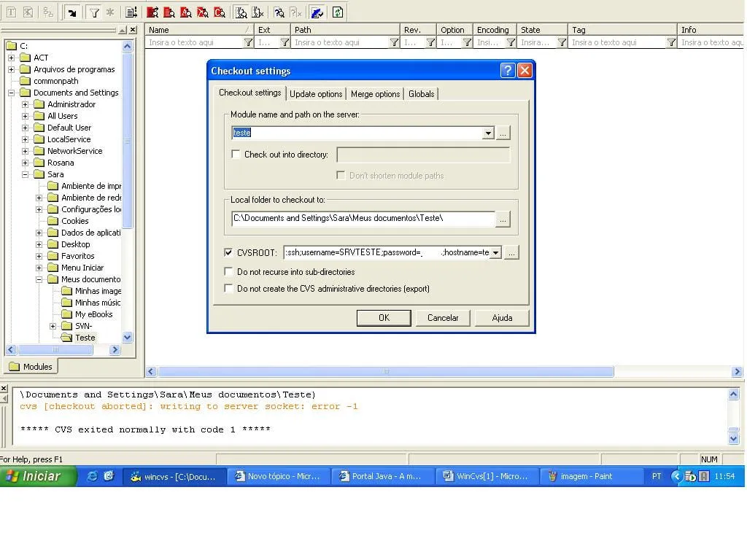Click the Cancelar button
Image resolution: width=747 pixels, height=560 pixels.
pos(443,318)
